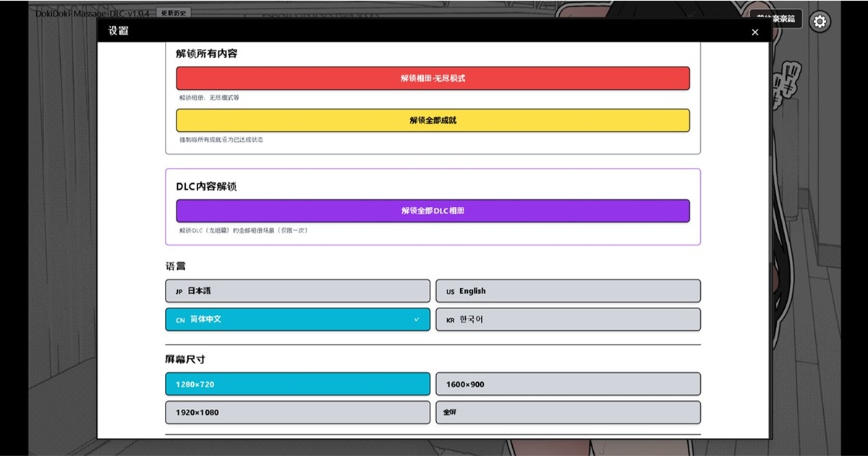
Task: Close the 设置 dialog with X
Action: [755, 32]
